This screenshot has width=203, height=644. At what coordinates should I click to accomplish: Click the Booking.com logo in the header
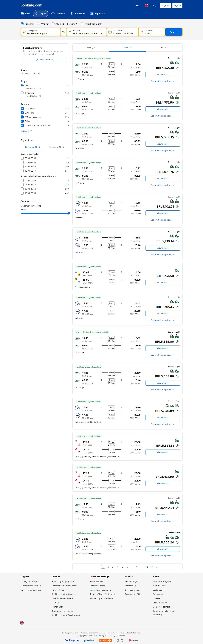point(31,5)
